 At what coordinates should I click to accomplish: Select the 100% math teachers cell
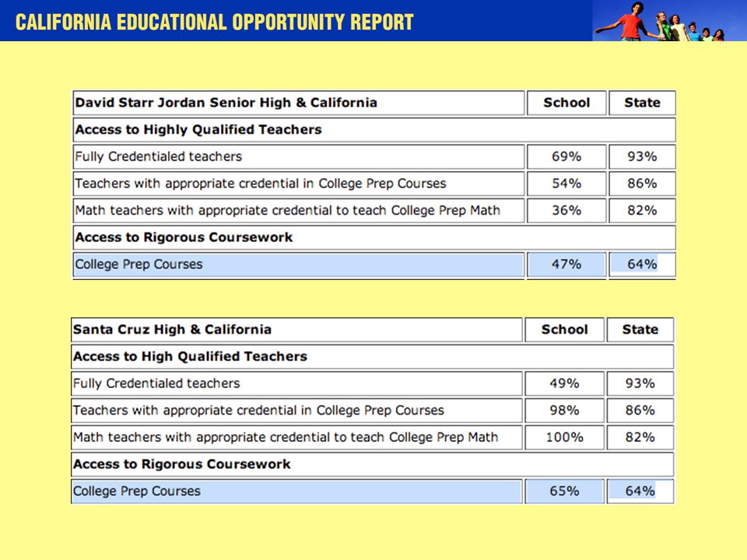(565, 437)
